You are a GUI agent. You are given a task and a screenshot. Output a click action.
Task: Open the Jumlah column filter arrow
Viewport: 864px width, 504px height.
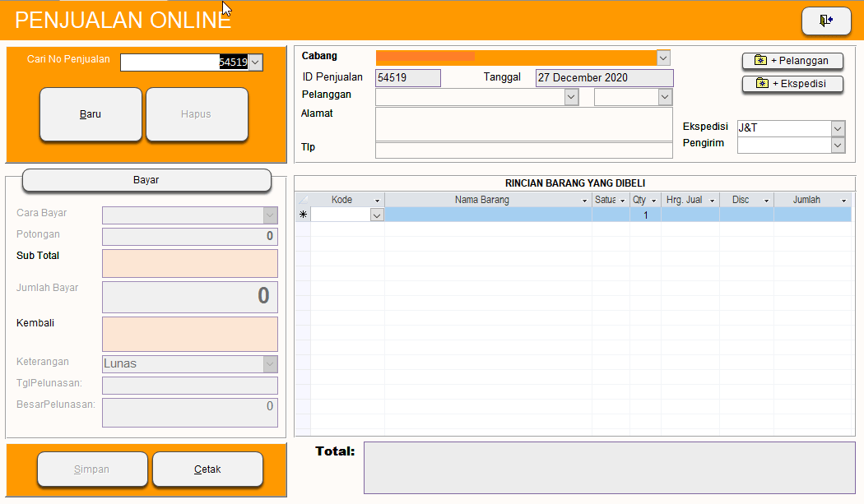point(843,201)
